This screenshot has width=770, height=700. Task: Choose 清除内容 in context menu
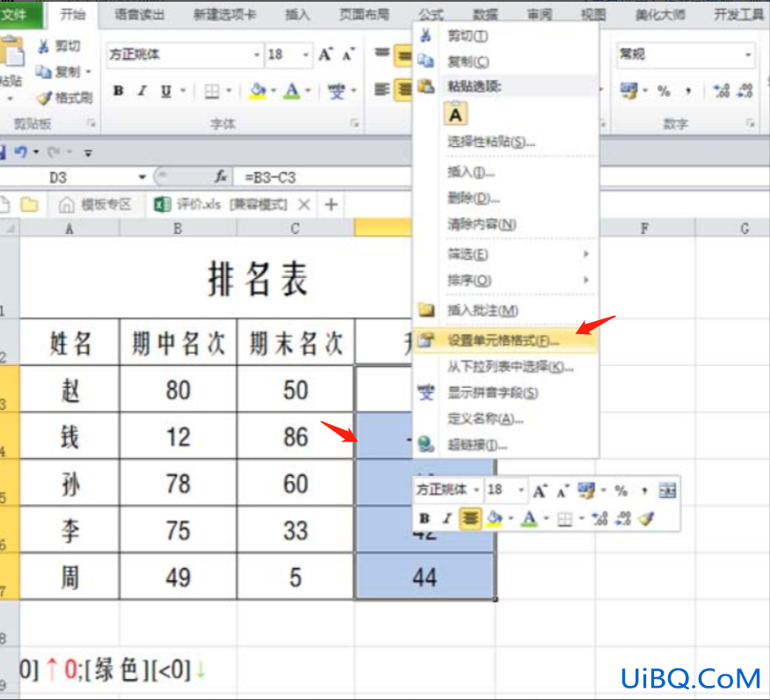[x=505, y=224]
